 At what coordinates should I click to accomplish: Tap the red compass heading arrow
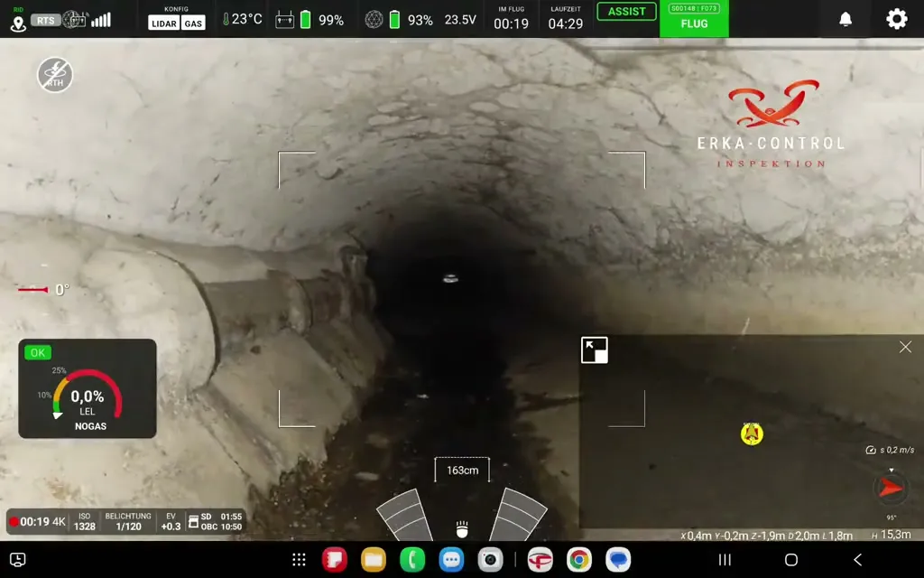click(x=891, y=489)
